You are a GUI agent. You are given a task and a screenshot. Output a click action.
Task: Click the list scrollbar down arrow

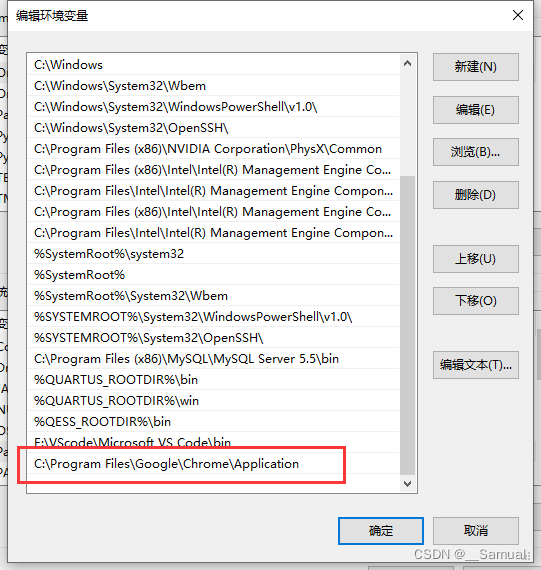coord(408,483)
